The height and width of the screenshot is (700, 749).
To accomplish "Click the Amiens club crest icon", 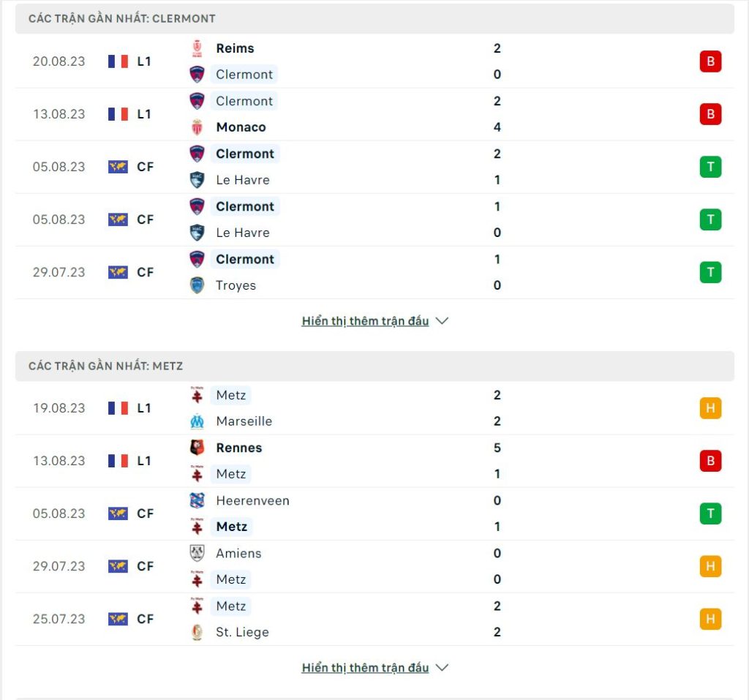I will coord(197,553).
